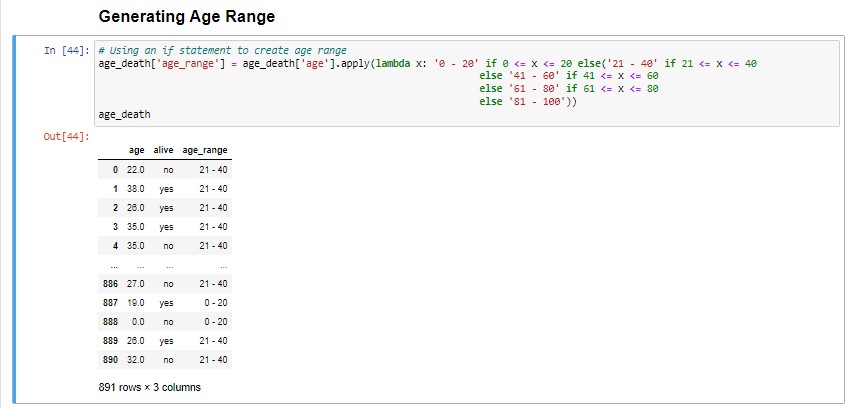Viewport: 854px width, 408px height.
Task: Click the 'age_range' column header
Action: pyautogui.click(x=204, y=150)
